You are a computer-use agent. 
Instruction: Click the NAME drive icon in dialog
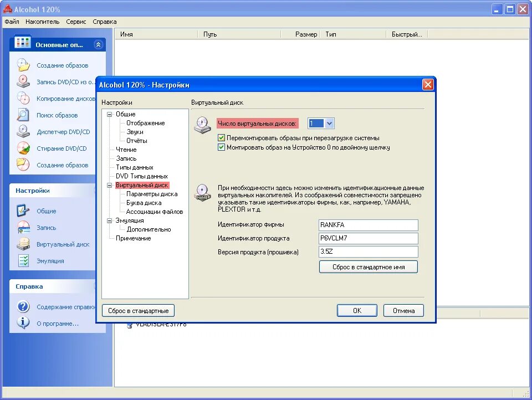point(203,193)
